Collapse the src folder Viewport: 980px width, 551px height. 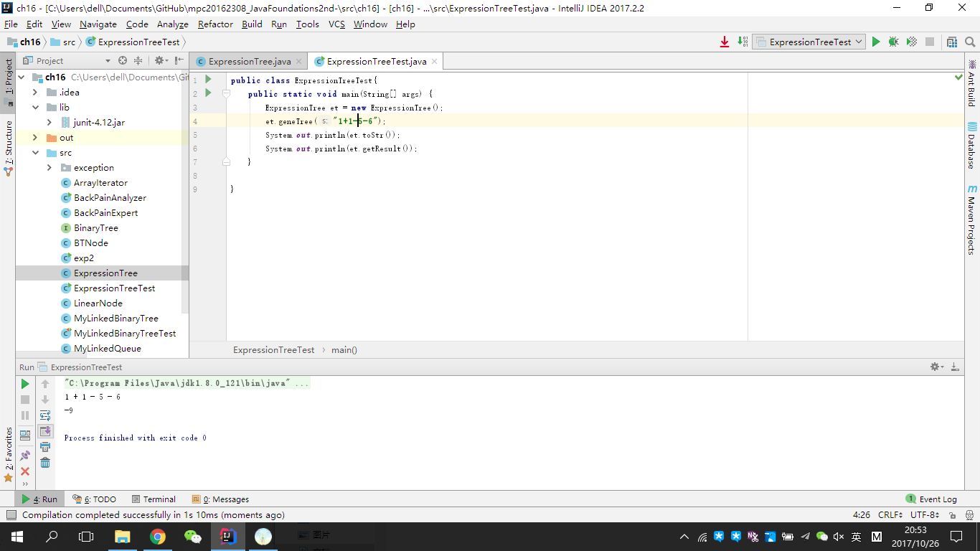pyautogui.click(x=35, y=152)
